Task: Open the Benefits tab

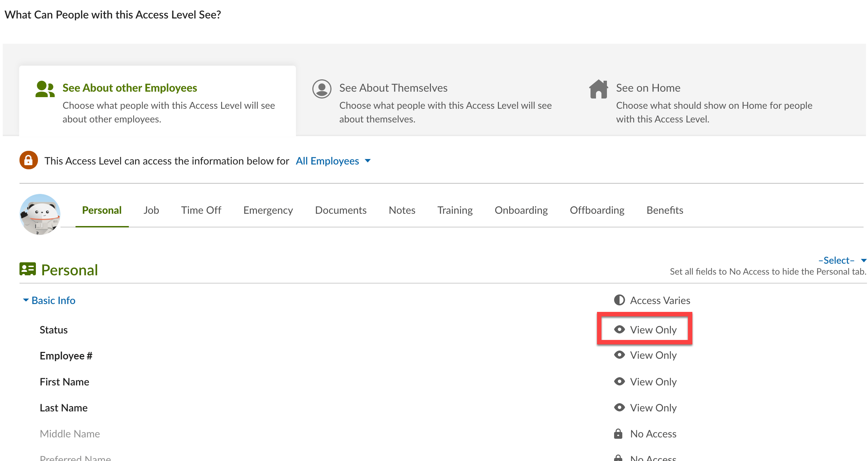Action: pos(665,210)
